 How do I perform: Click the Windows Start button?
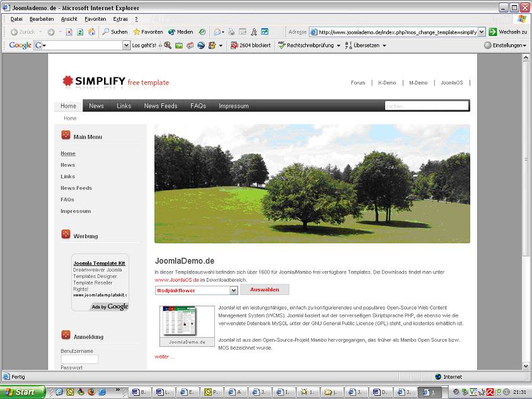23,392
